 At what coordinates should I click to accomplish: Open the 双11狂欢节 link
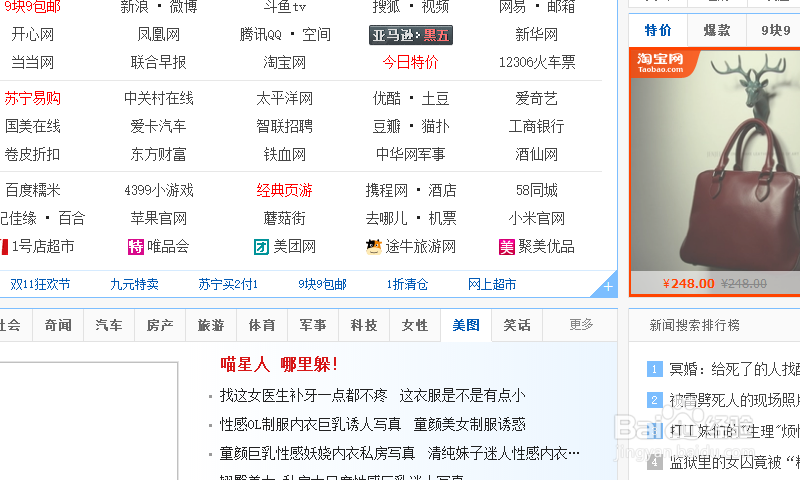coord(40,284)
